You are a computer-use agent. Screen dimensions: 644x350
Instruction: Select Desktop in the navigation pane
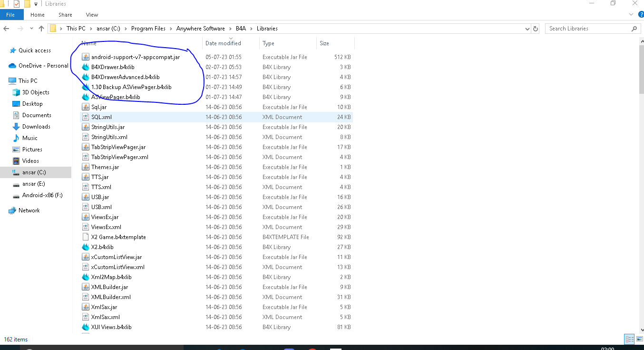point(32,104)
